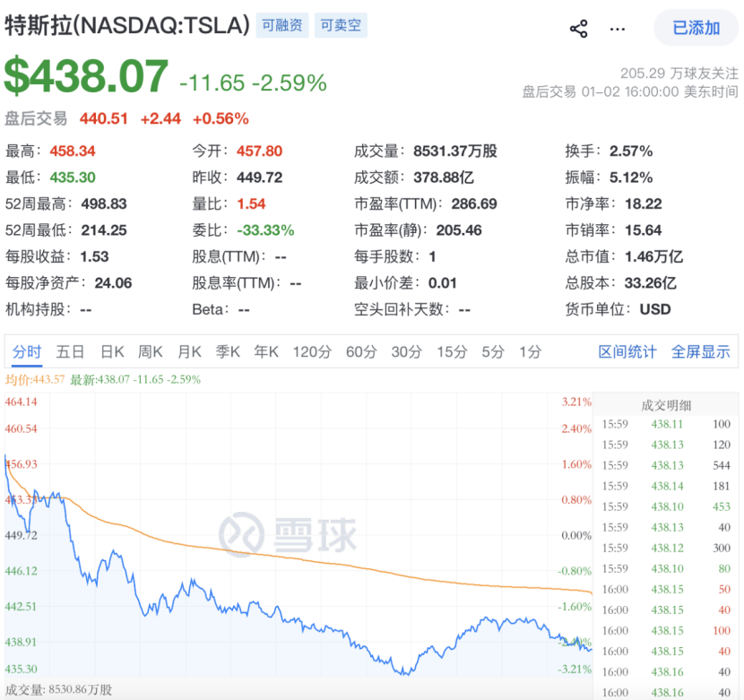The width and height of the screenshot is (744, 700).
Task: Select the 60分 chart interval
Action: click(361, 351)
